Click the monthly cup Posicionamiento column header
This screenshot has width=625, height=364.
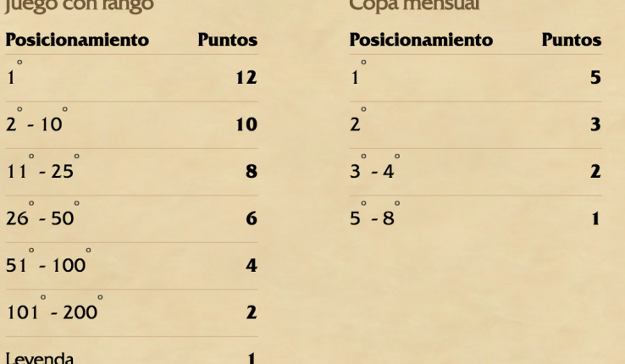click(421, 40)
